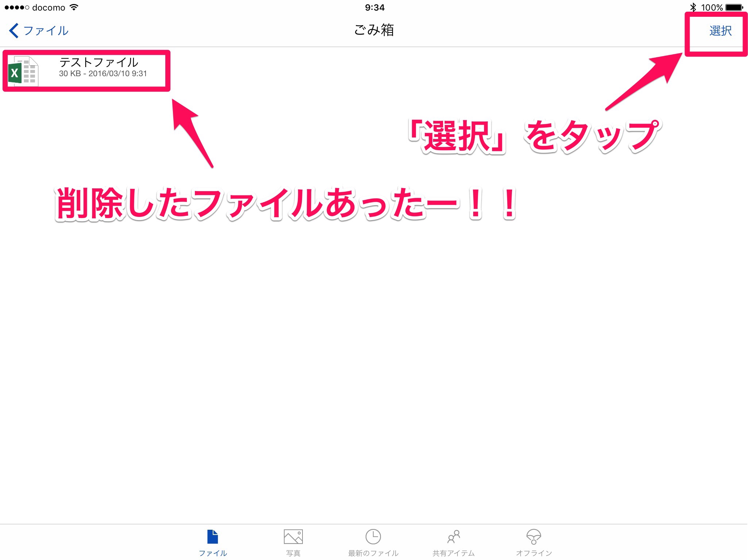Switch to the 写真 tab label
This screenshot has width=748, height=560.
coord(293,553)
